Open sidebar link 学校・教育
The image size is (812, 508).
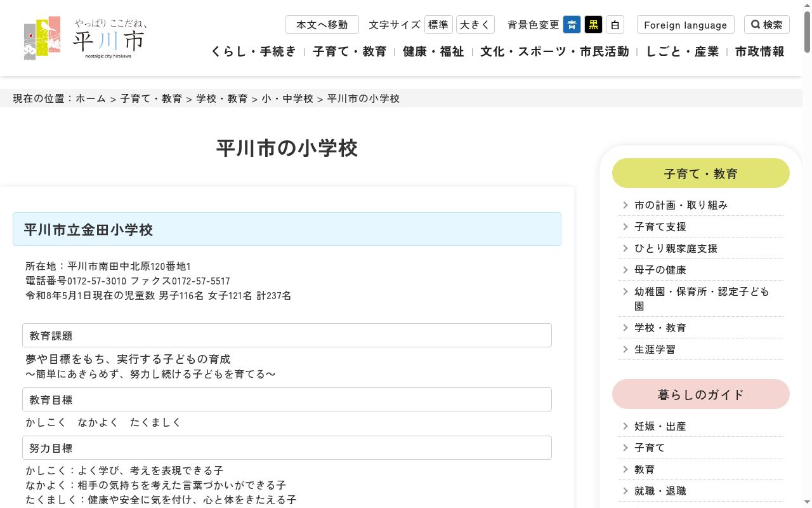pos(660,328)
